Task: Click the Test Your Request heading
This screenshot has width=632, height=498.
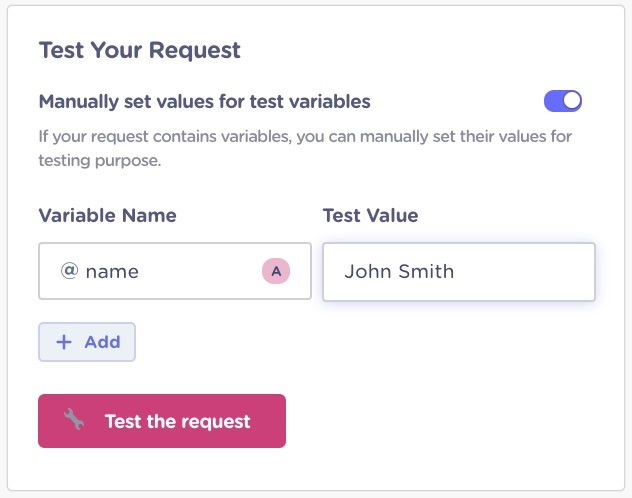Action: pyautogui.click(x=139, y=50)
